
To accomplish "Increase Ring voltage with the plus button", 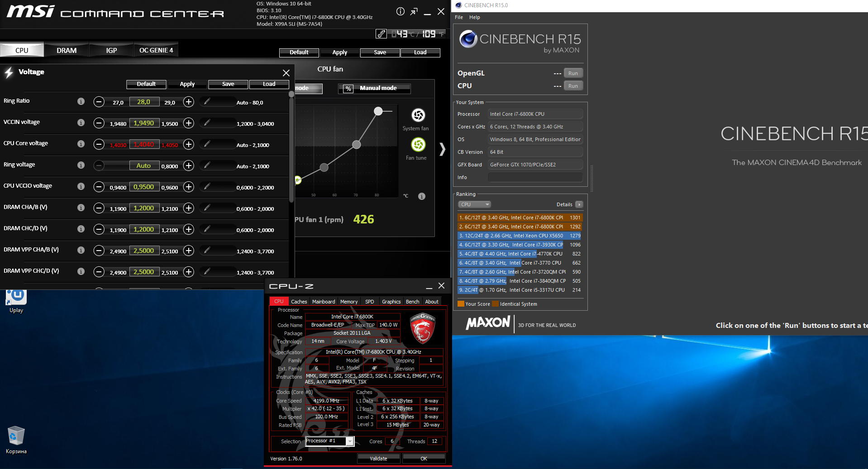I will point(189,166).
